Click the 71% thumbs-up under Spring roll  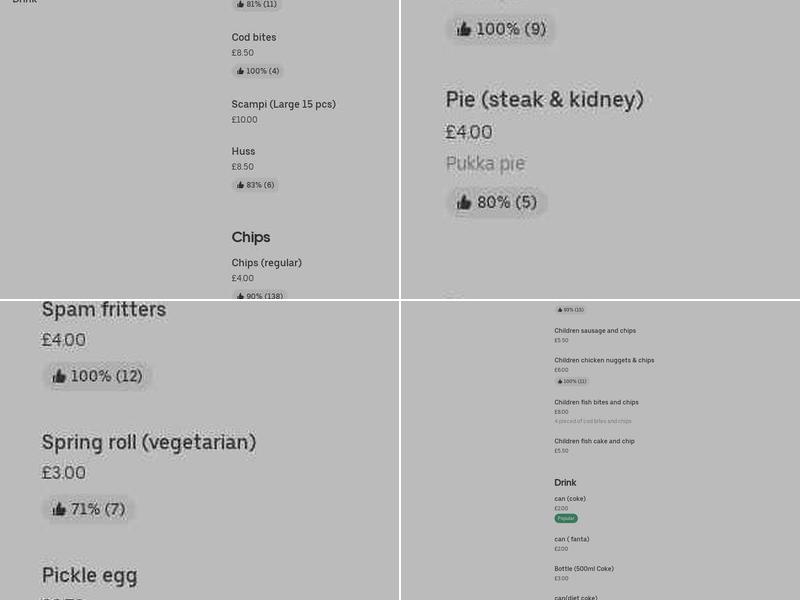point(88,509)
